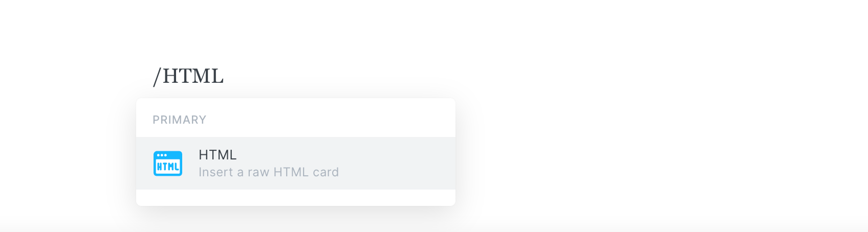
Task: Click empty right side of highlighted HTML row
Action: click(397, 164)
